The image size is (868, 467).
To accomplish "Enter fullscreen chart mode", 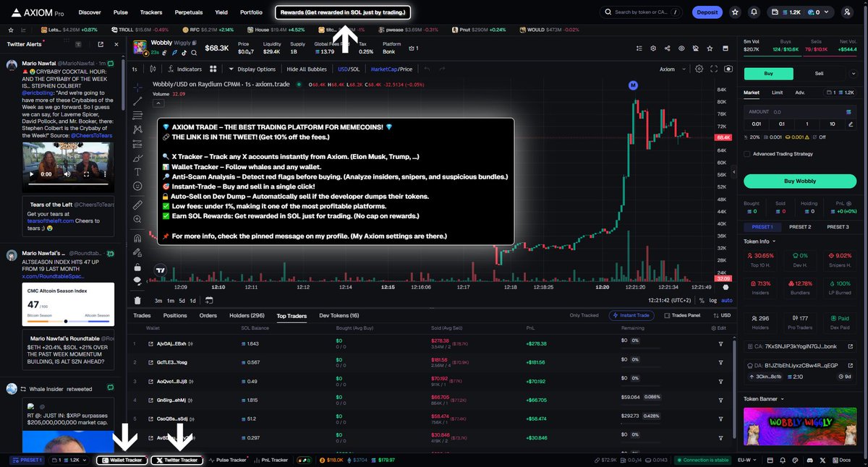I will coord(713,69).
